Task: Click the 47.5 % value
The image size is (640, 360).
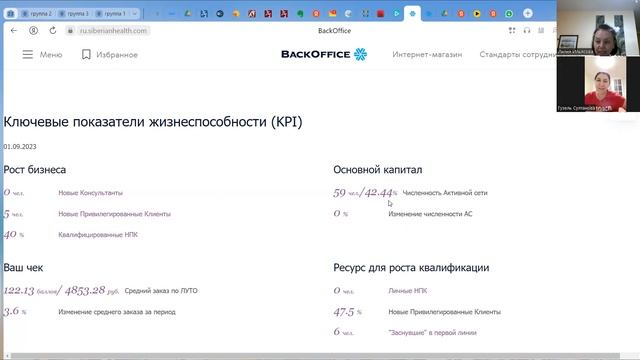Action: coord(347,312)
